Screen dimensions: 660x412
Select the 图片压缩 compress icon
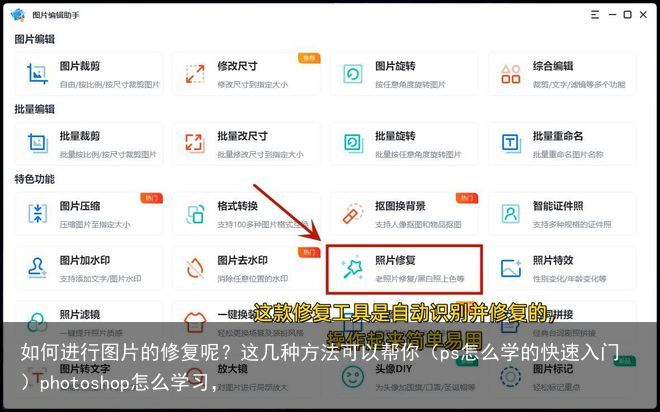coord(37,213)
